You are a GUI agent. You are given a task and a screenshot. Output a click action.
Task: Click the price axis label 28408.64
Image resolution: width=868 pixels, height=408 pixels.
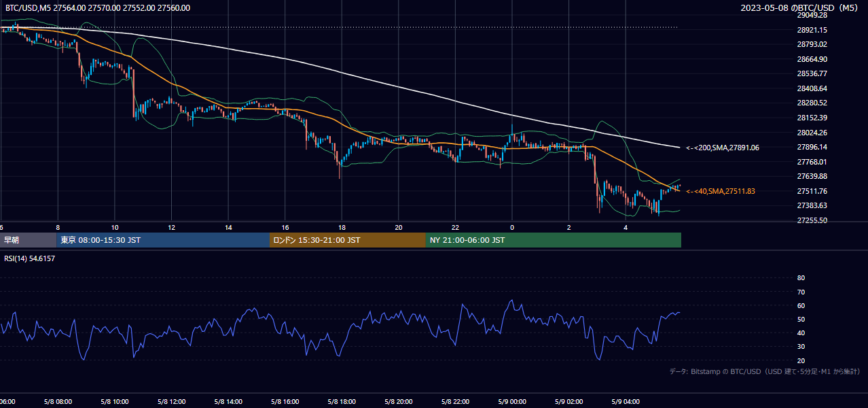[812, 88]
